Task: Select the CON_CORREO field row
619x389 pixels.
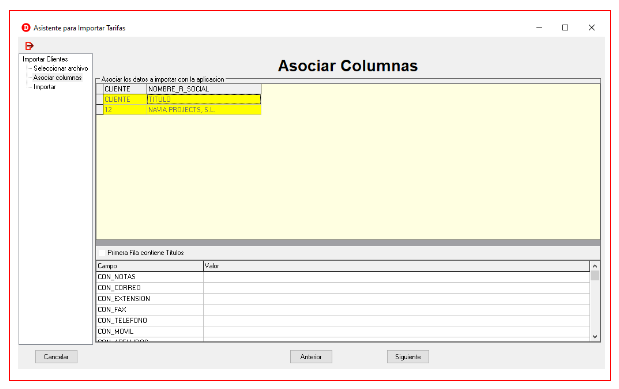Action: (343, 288)
